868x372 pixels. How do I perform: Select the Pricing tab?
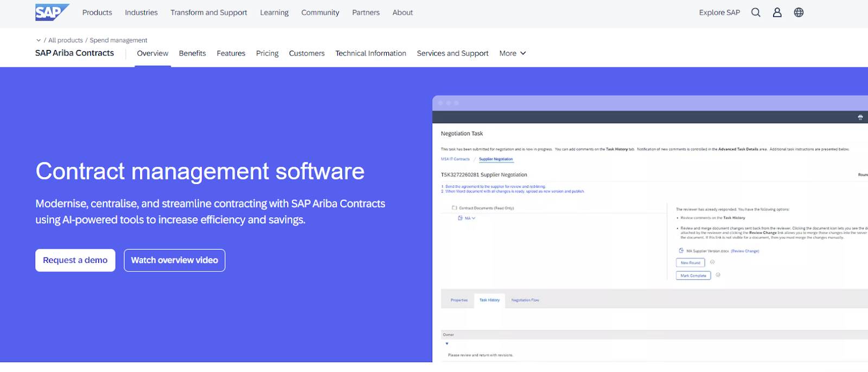pyautogui.click(x=267, y=53)
